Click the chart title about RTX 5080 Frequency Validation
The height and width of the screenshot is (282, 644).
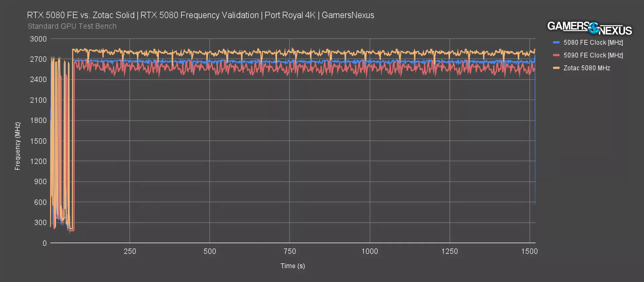click(x=201, y=15)
